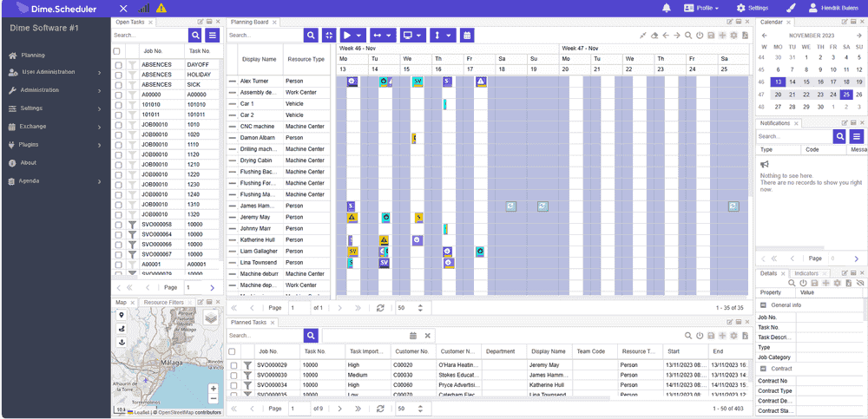Check the ABSENCES DAYOFF row checkbox
The height and width of the screenshot is (419, 868).
[x=118, y=65]
